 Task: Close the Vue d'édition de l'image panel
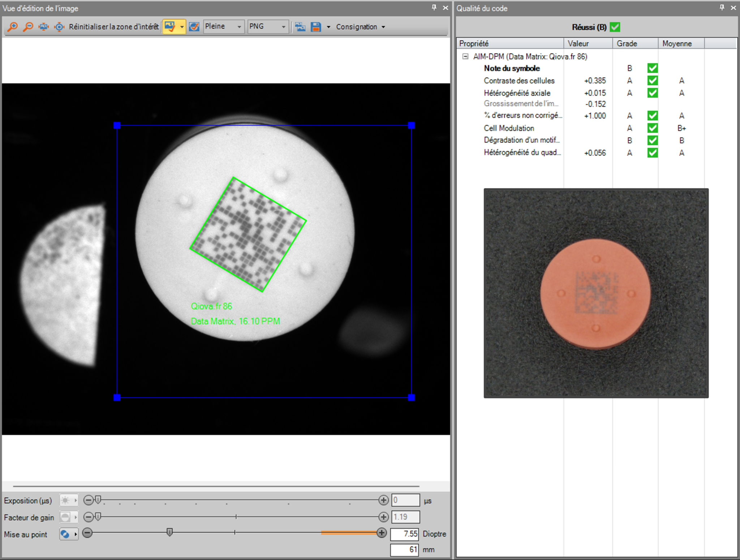(x=446, y=8)
